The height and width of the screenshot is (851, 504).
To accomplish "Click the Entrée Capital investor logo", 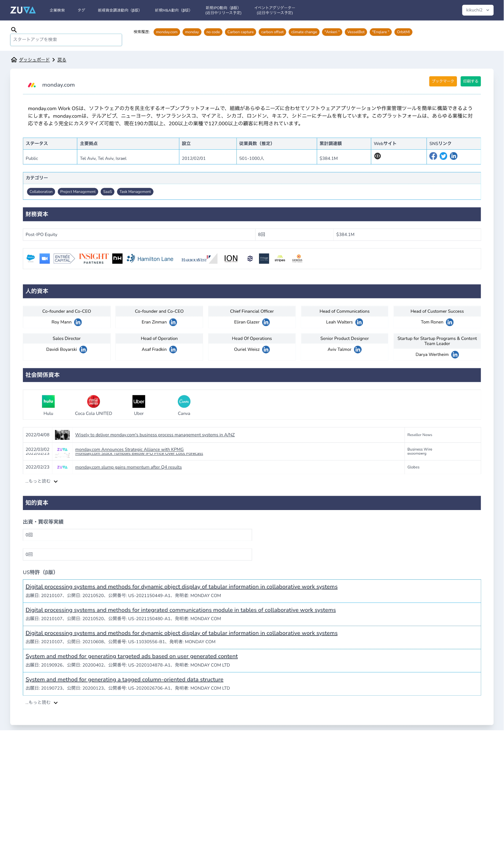I will coord(64,259).
